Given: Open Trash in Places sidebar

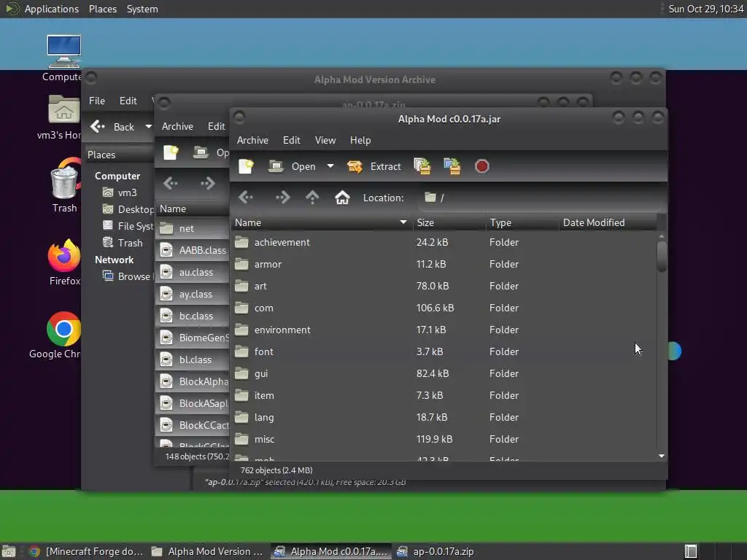Looking at the screenshot, I should tap(123, 243).
